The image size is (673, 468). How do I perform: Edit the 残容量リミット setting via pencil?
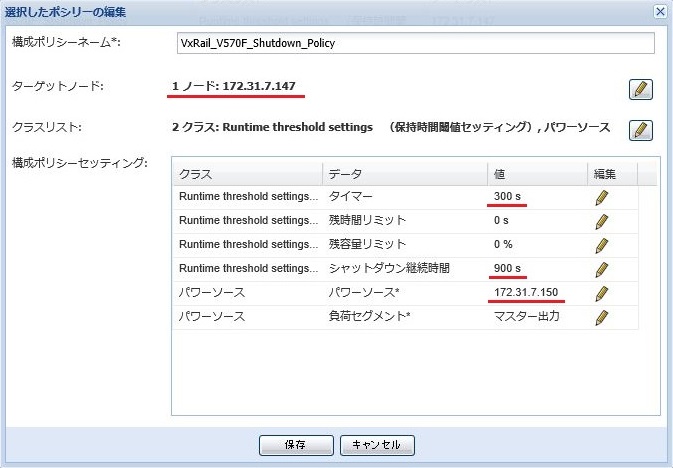[x=602, y=245]
